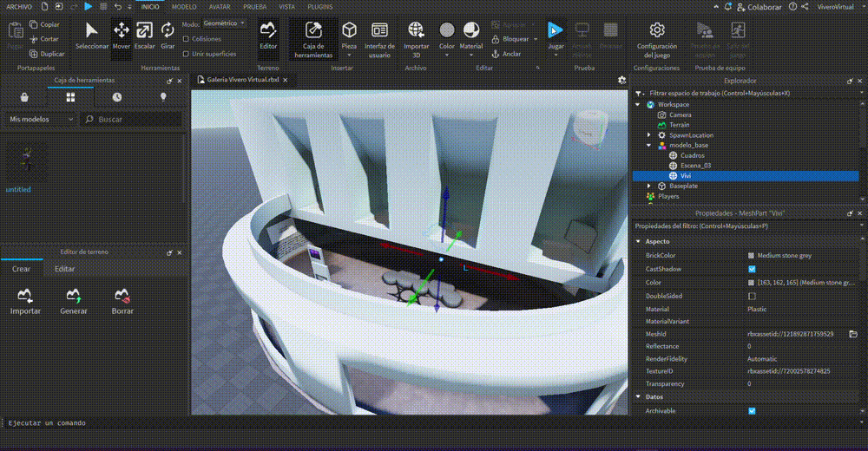Open the terrain Editor tool
This screenshot has width=868, height=451.
269,31
